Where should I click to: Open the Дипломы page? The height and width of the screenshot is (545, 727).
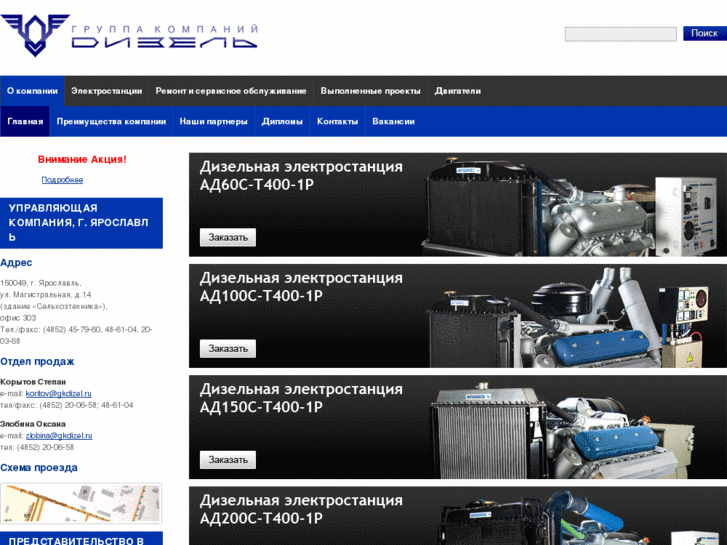282,122
